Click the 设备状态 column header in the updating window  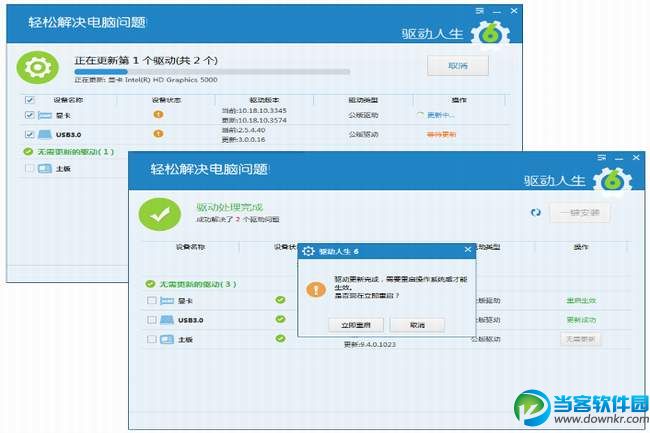(166, 100)
